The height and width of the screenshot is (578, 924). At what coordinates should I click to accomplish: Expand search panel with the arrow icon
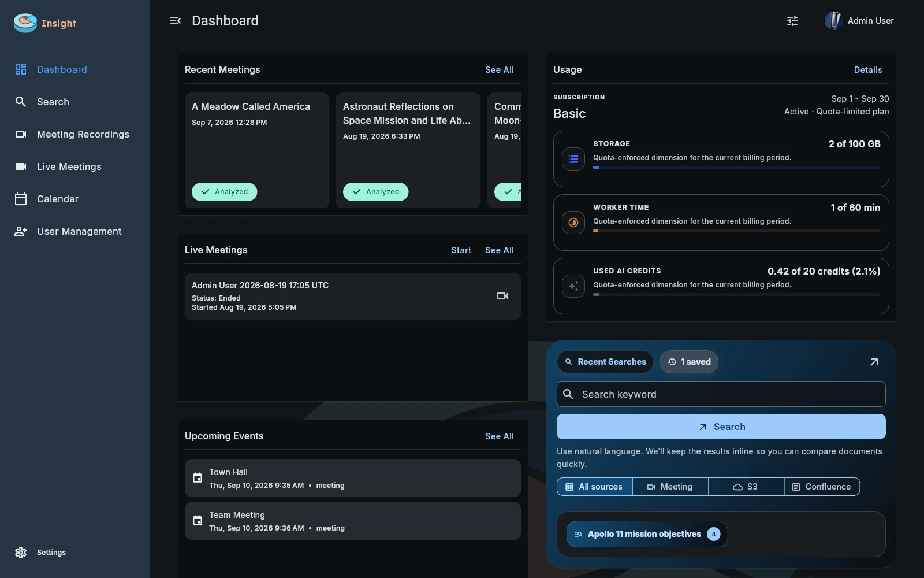[874, 362]
